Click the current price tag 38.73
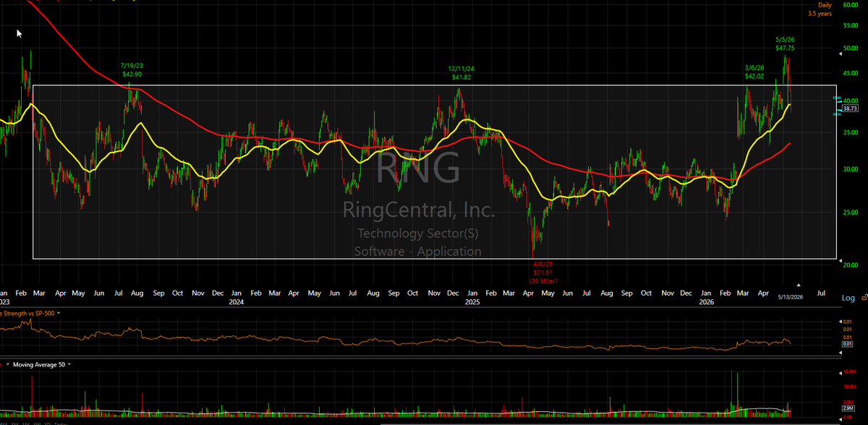The width and height of the screenshot is (868, 425). (850, 107)
